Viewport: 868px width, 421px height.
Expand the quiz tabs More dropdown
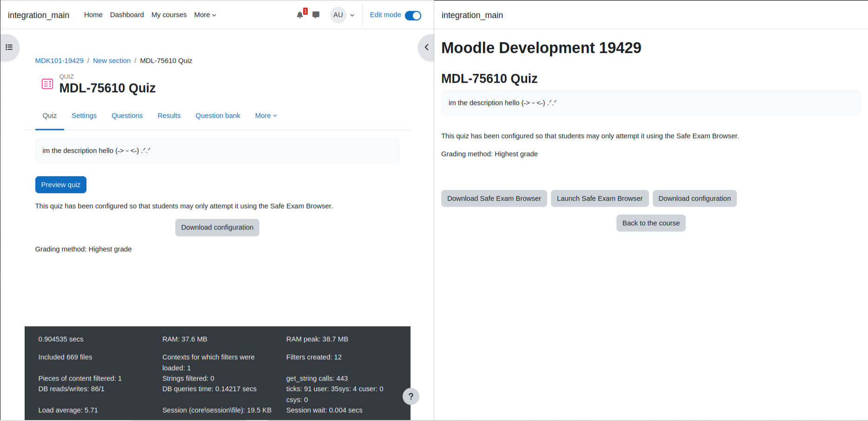pos(266,116)
